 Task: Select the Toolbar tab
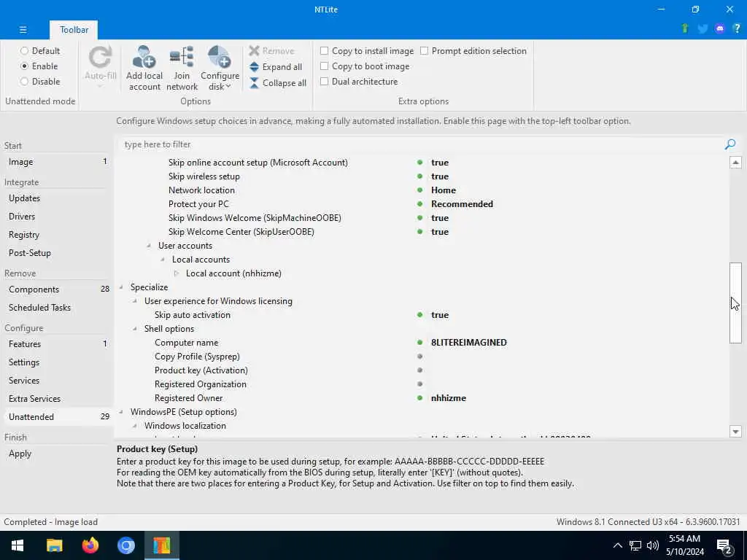74,29
